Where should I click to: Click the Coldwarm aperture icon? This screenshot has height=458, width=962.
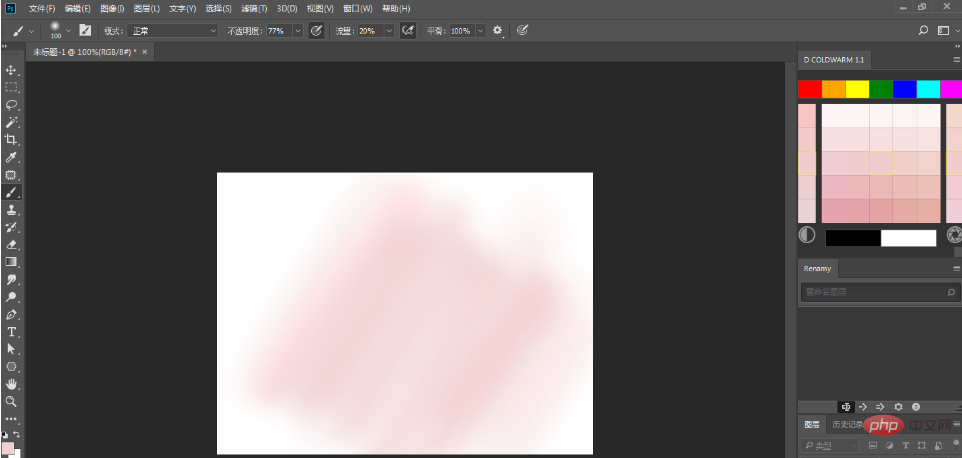[955, 234]
